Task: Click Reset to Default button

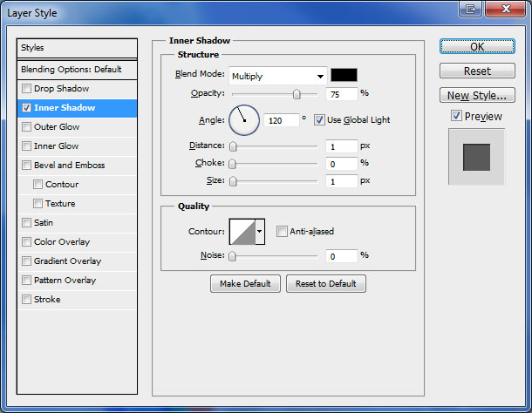Action: [x=326, y=284]
